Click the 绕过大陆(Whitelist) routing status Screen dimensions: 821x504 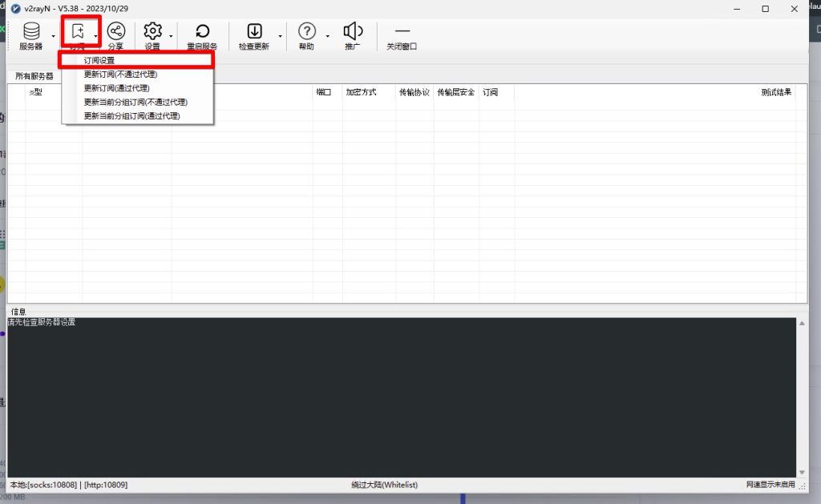(x=384, y=485)
